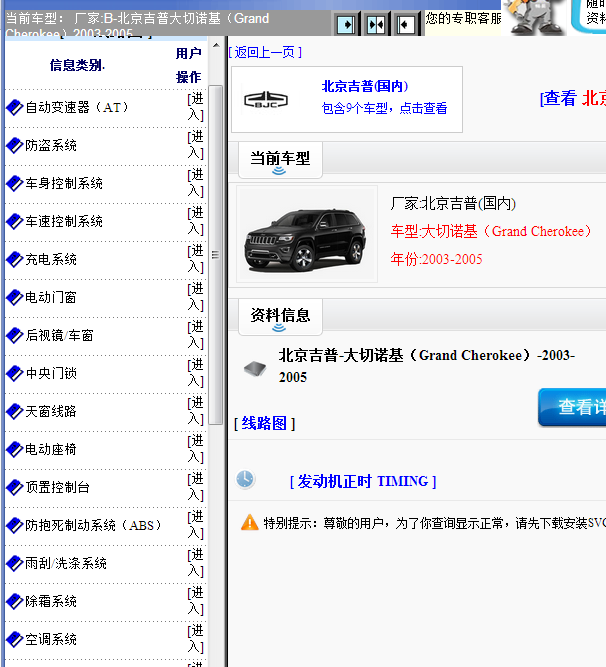Click 进入 for 后视镜/车窗

[x=196, y=335]
